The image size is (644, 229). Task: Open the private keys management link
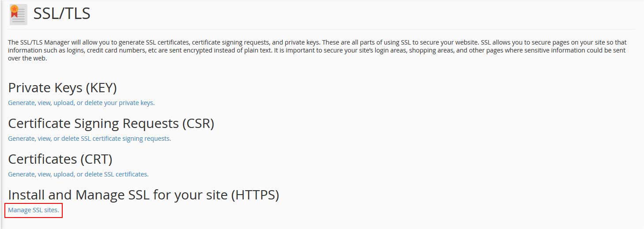[x=81, y=103]
